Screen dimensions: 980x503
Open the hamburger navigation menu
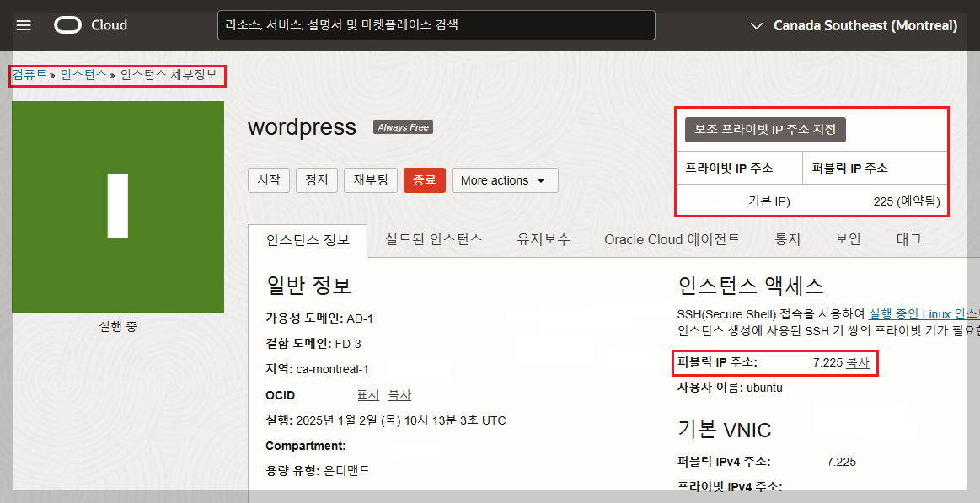(x=24, y=25)
